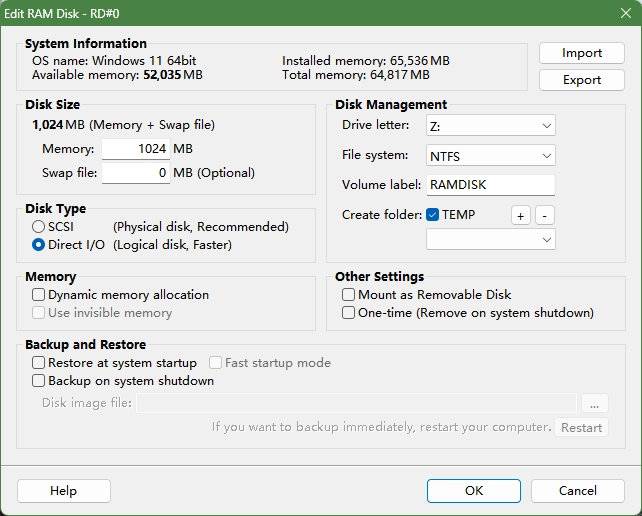642x516 pixels.
Task: Click the Volume label text field
Action: pos(490,185)
